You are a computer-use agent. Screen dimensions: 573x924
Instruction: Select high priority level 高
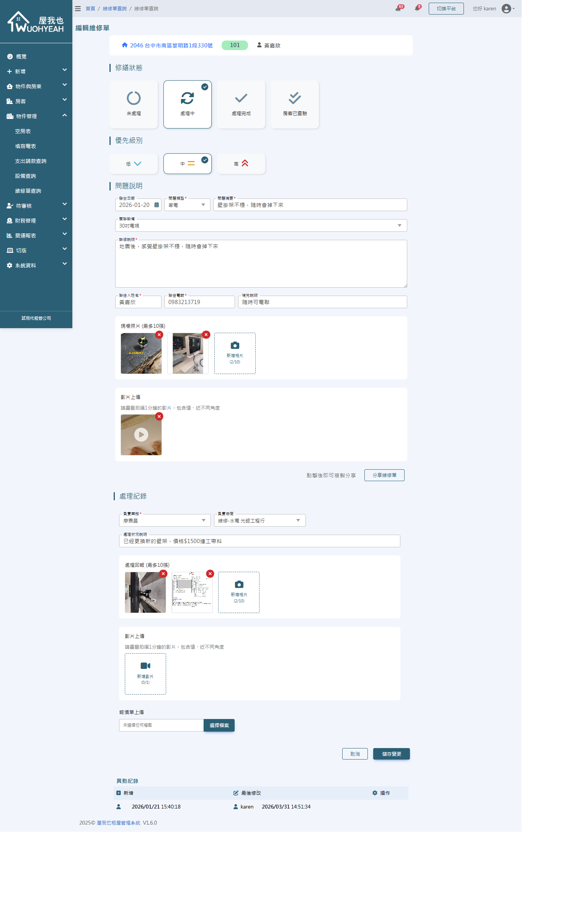click(x=241, y=164)
